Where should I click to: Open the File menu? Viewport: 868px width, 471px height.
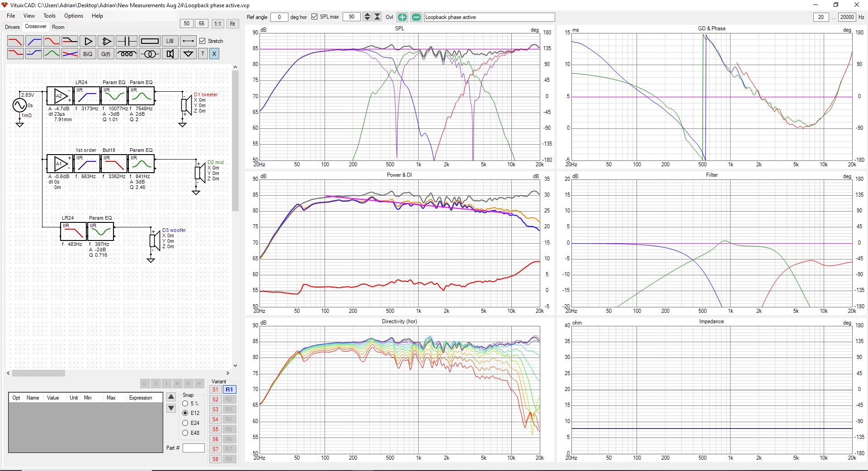tap(11, 16)
